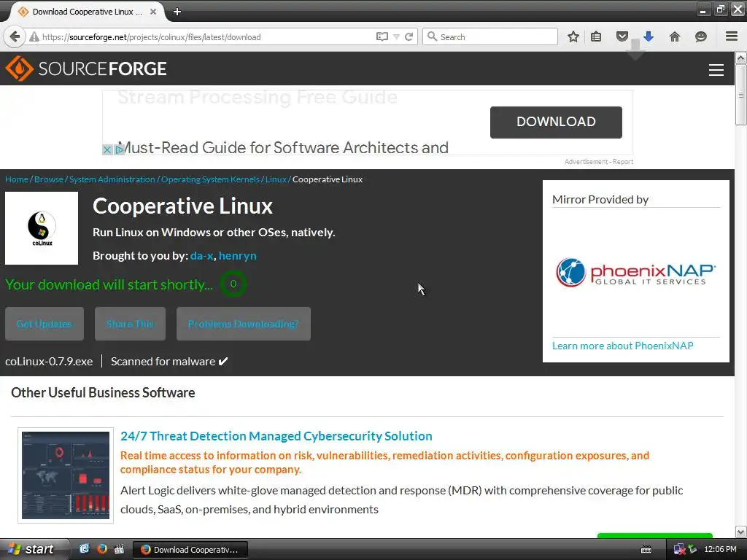Click the phoenixNAP mirror logo
The image size is (747, 560).
[635, 273]
